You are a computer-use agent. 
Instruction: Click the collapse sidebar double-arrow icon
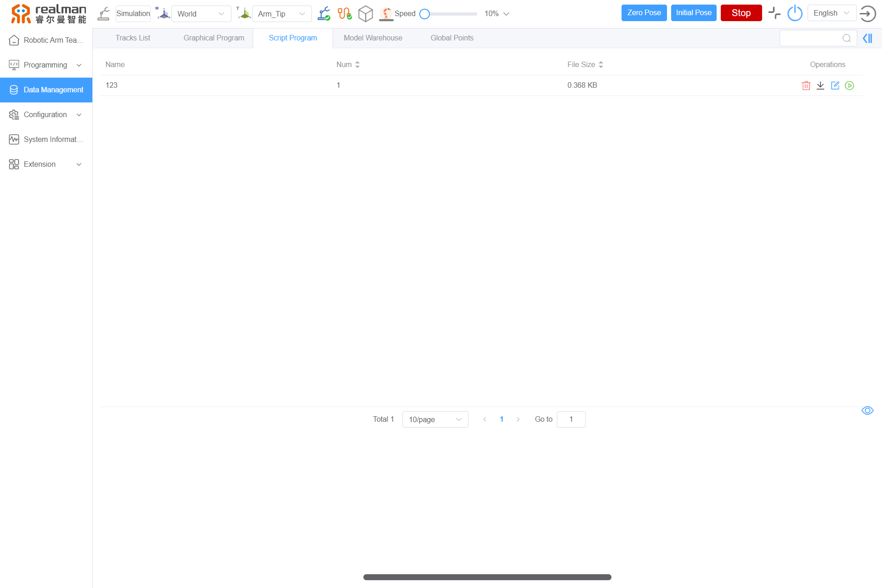868,38
